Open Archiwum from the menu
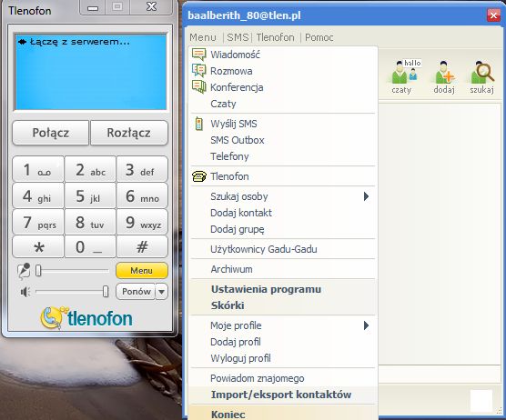Viewport: 506px width, 420px height. [283, 269]
